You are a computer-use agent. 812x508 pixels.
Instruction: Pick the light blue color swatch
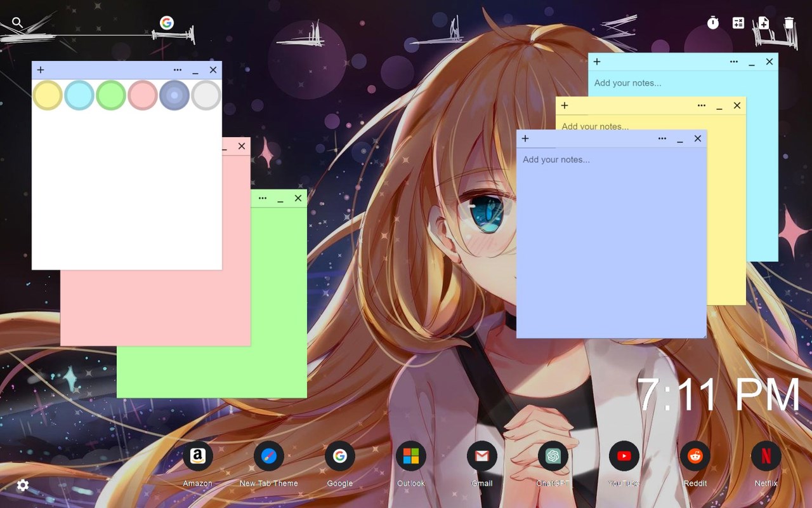click(79, 95)
